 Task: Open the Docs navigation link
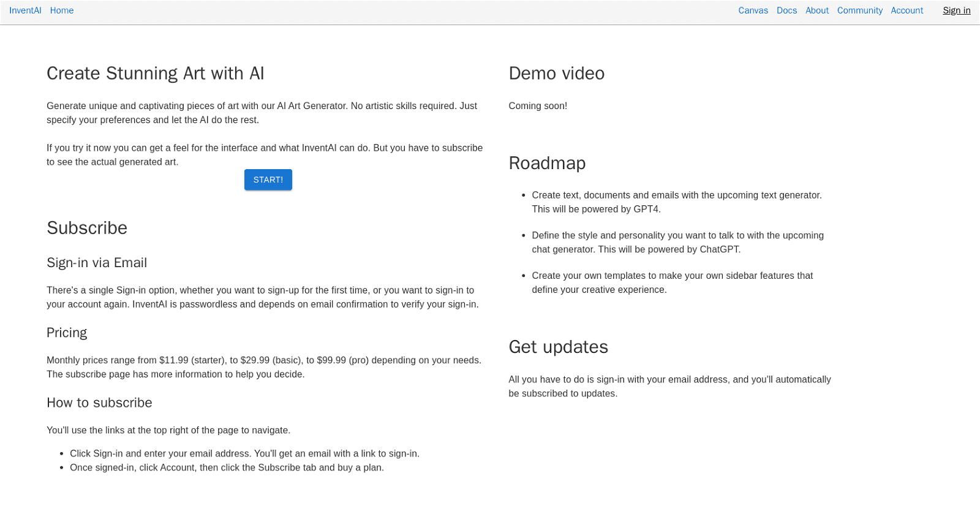point(786,10)
